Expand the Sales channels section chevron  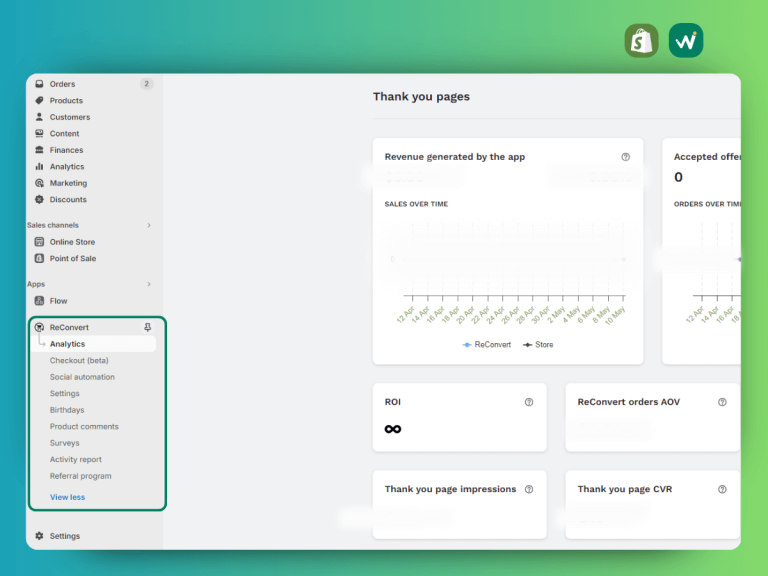[x=149, y=225]
